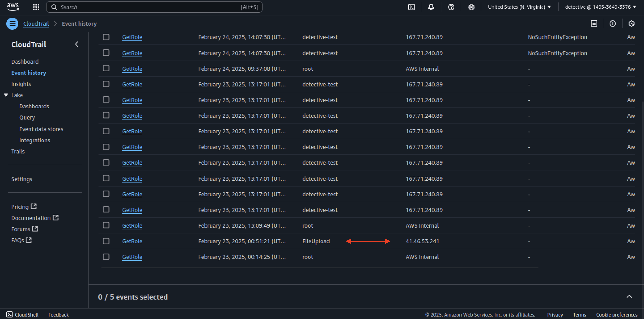Select checkbox for root event at 00:14:25
Image resolution: width=644 pixels, height=319 pixels.
tap(106, 256)
